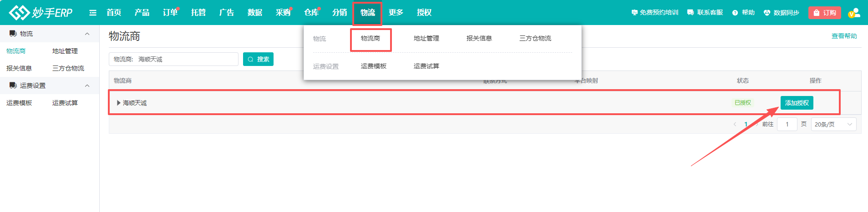This screenshot has height=212, width=868.
Task: Click 免费预约培训 in the header
Action: tap(655, 13)
